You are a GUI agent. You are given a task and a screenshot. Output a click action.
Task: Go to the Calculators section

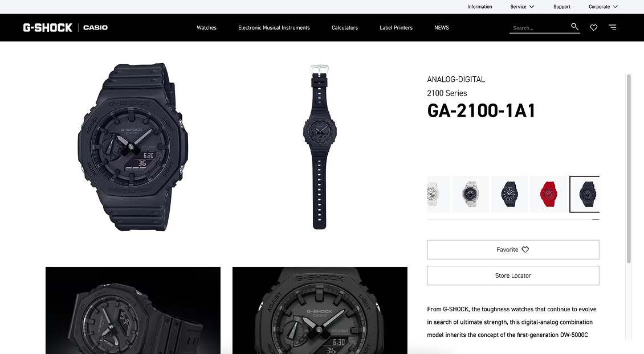pos(345,27)
